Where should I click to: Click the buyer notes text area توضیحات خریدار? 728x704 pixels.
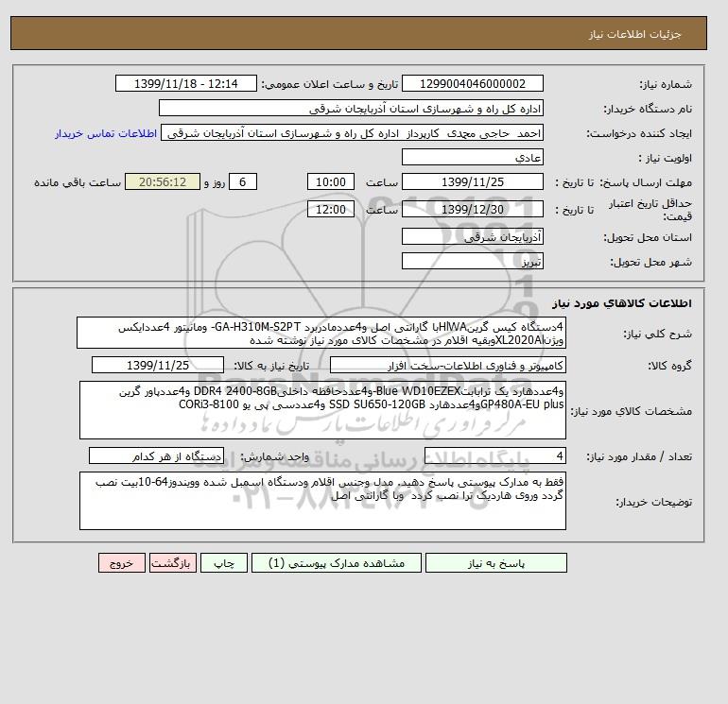click(x=322, y=501)
